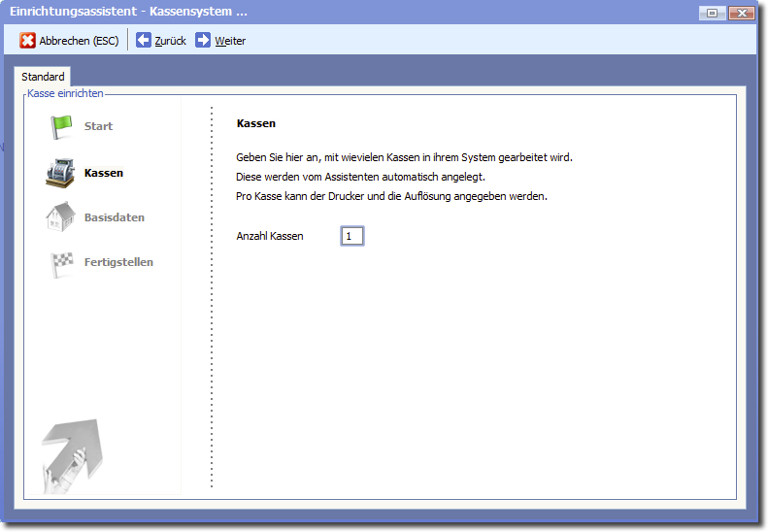Viewport: 768px width, 532px height.
Task: Close the Einrichtungsassistent window
Action: pyautogui.click(x=742, y=13)
